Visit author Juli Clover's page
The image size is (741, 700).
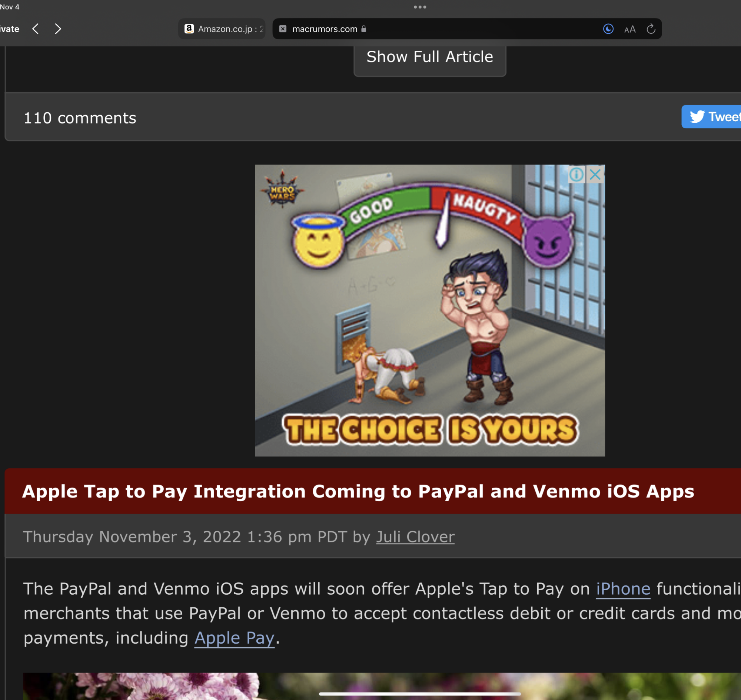pyautogui.click(x=415, y=536)
